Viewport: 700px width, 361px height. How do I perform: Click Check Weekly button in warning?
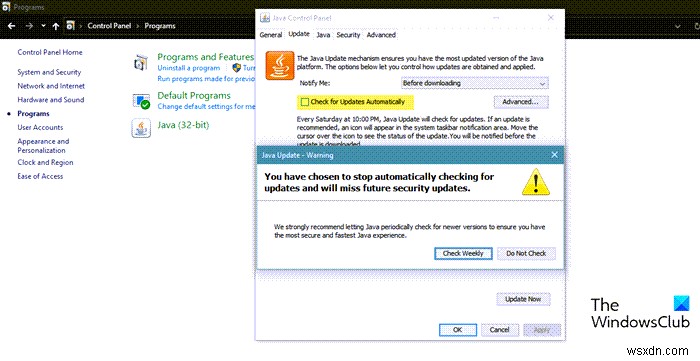pos(463,253)
